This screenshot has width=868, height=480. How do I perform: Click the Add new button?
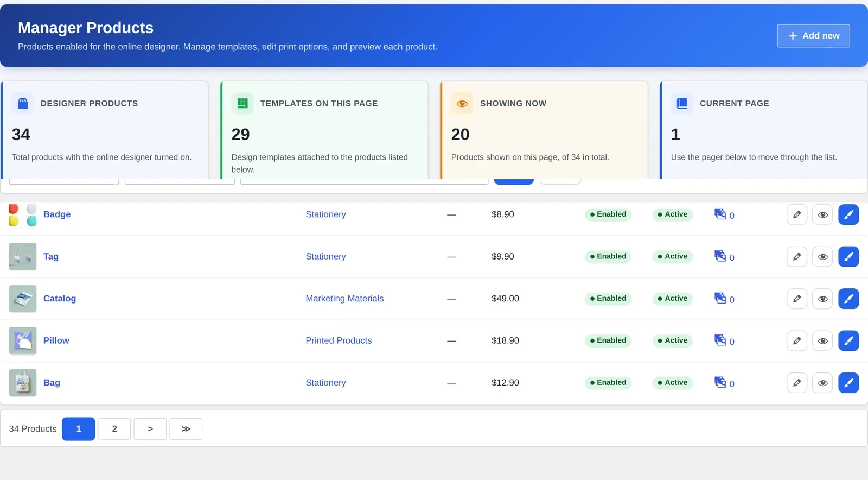coord(813,36)
